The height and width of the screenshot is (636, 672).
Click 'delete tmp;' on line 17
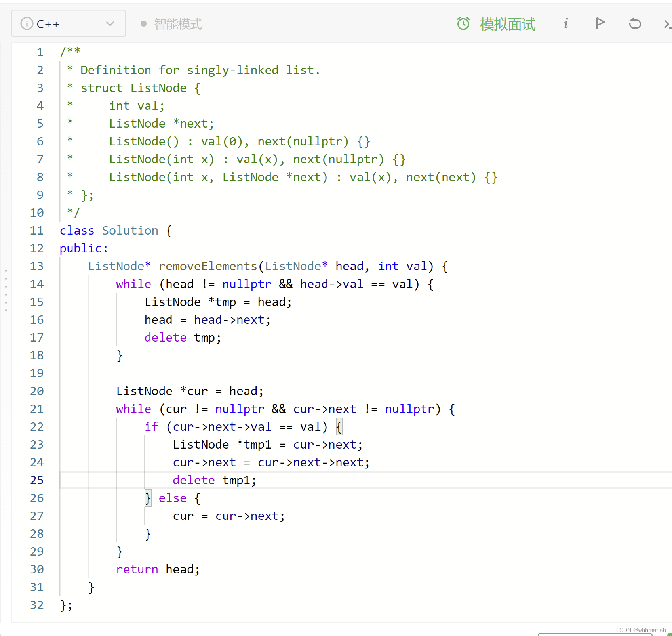coord(183,338)
